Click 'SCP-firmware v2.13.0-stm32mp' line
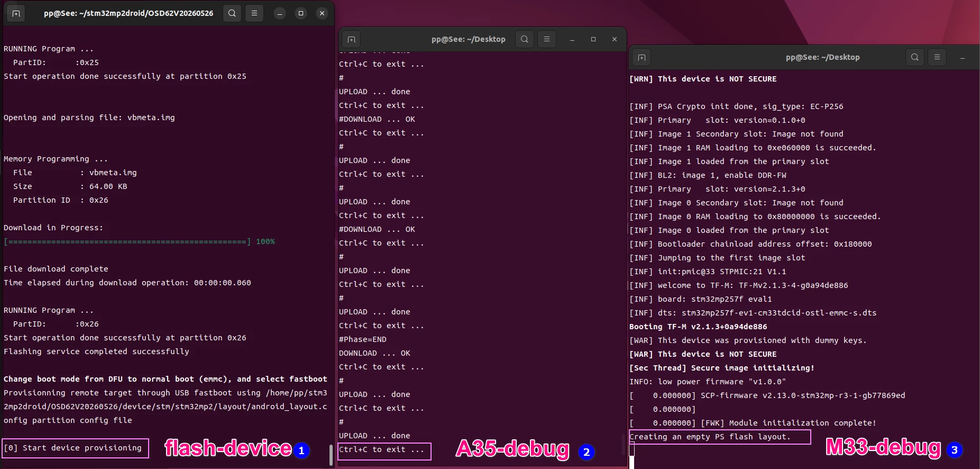This screenshot has height=469, width=980. 767,395
